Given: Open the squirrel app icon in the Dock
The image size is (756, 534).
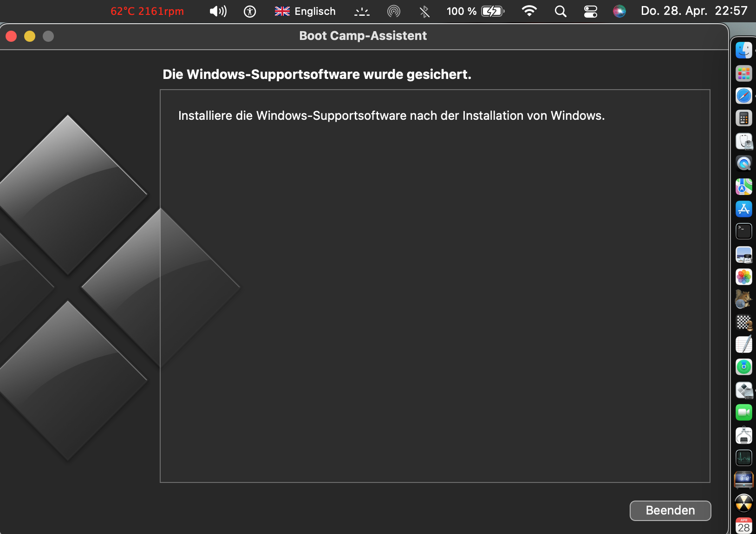Looking at the screenshot, I should [744, 299].
